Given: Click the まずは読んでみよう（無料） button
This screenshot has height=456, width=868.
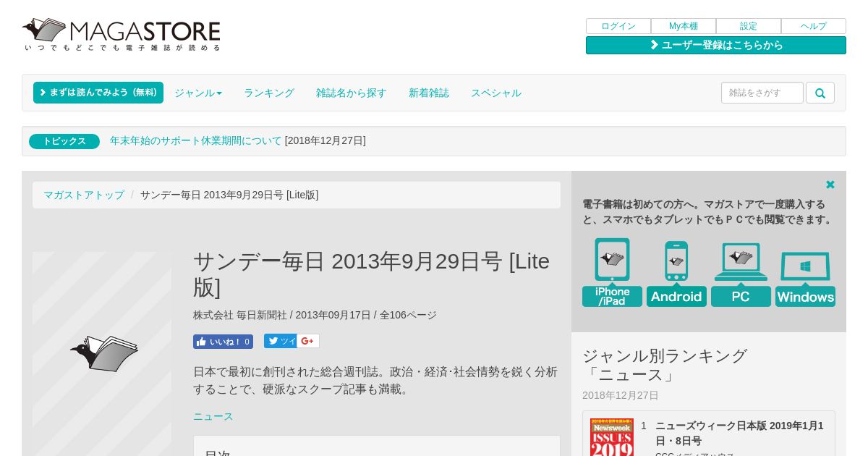Looking at the screenshot, I should click(x=98, y=93).
